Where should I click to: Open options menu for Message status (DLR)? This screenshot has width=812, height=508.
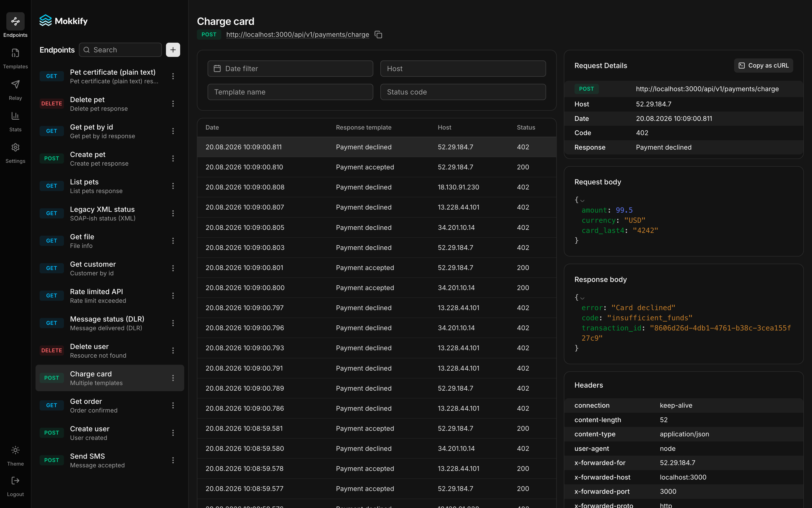point(173,323)
